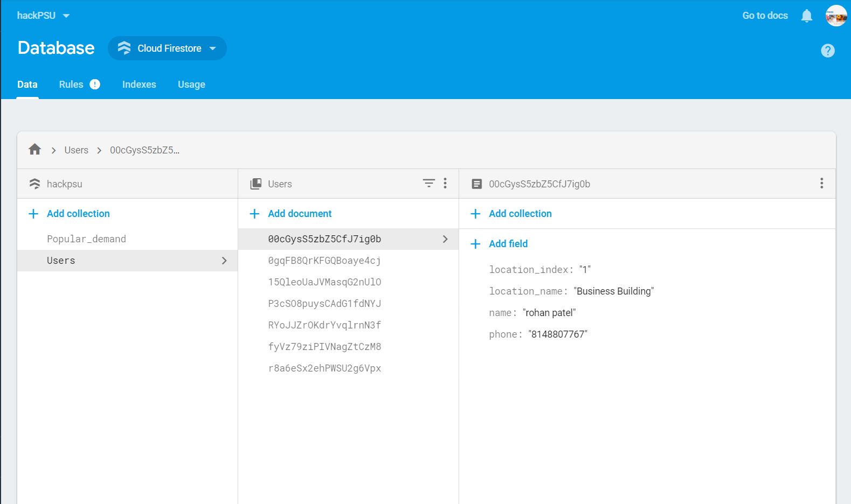Click the phone value "8148807767"
This screenshot has width=851, height=504.
(x=558, y=334)
